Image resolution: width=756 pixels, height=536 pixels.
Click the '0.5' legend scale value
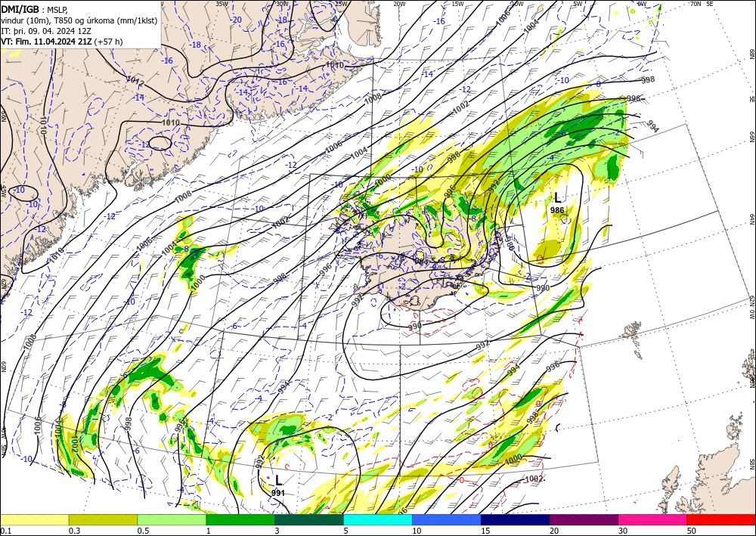click(x=143, y=531)
